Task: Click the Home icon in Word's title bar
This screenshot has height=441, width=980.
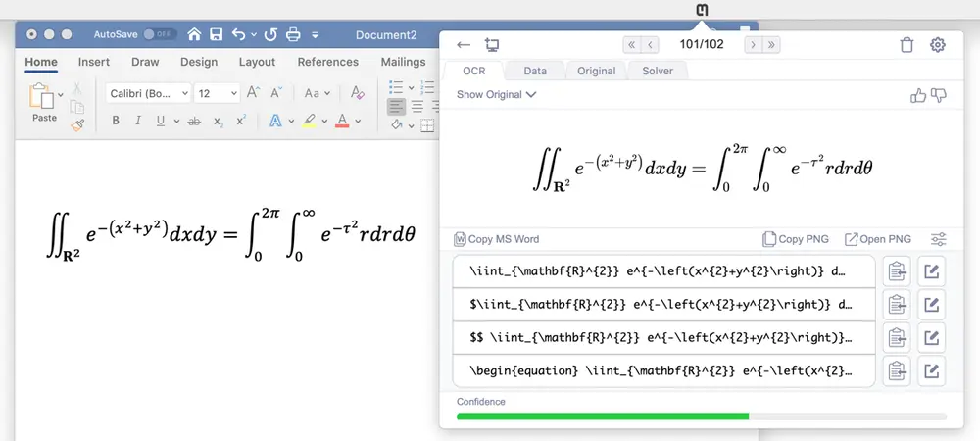Action: [x=194, y=34]
